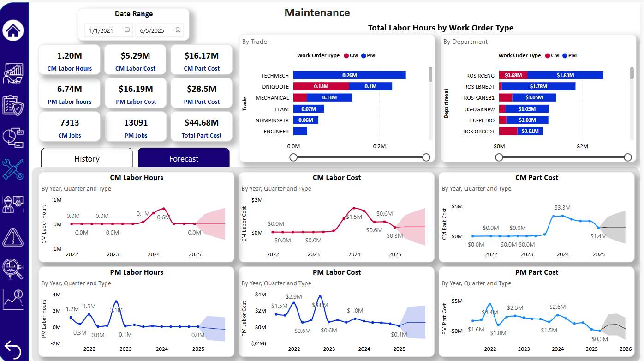644x361 pixels.
Task: Select the analytics dashboard icon in the sidebar
Action: click(14, 74)
